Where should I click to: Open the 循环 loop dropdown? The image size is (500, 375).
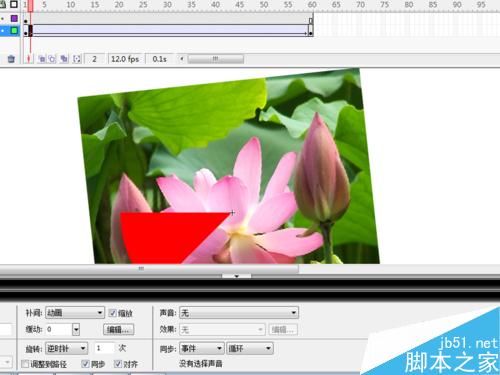(x=250, y=349)
